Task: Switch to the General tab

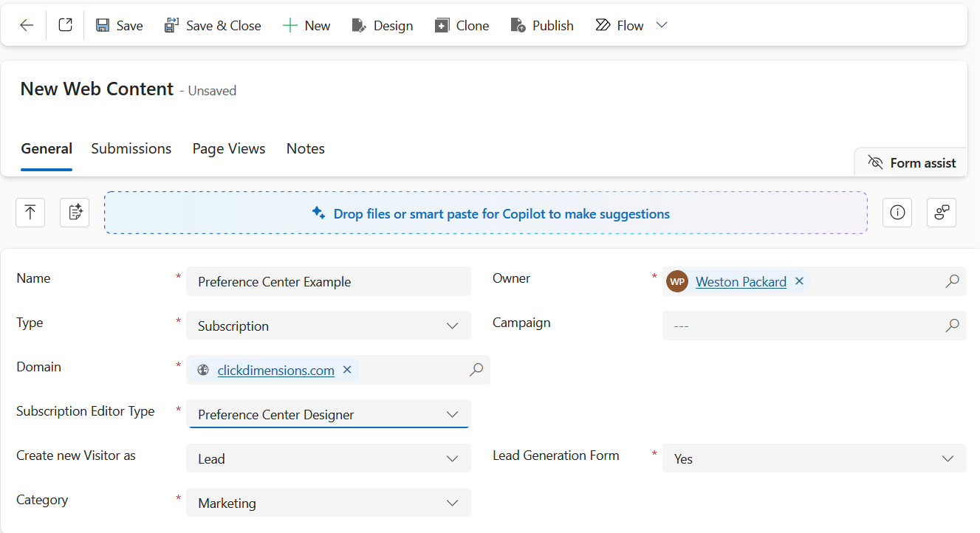Action: [47, 148]
